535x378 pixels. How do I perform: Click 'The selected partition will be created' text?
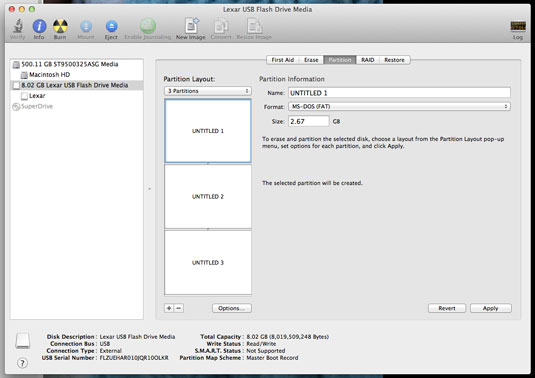point(312,183)
